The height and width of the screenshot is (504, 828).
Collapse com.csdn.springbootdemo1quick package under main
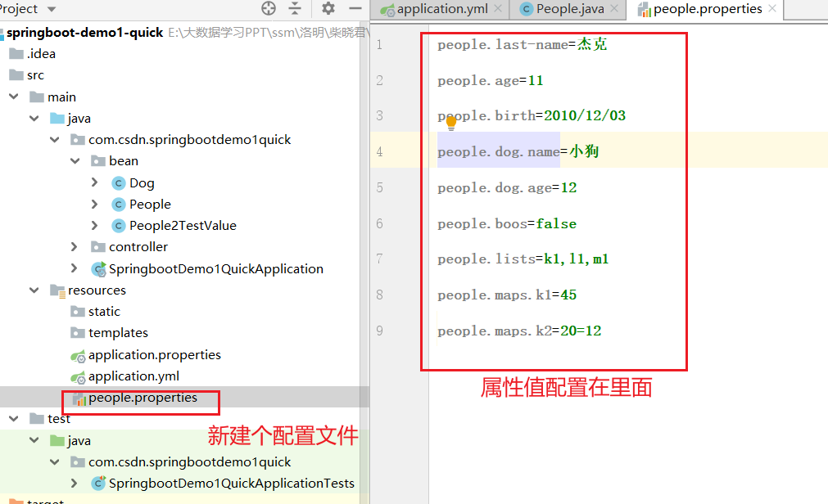(54, 139)
